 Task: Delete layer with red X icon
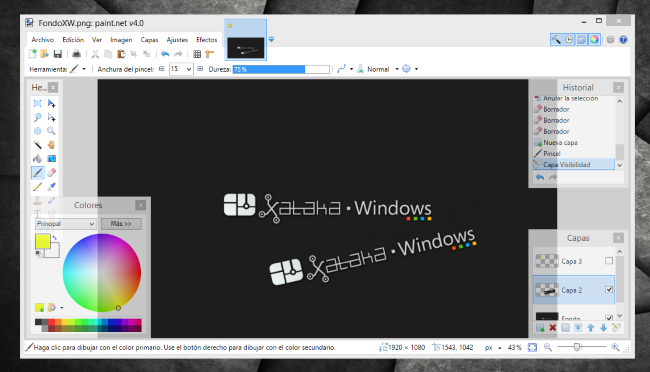tap(553, 328)
